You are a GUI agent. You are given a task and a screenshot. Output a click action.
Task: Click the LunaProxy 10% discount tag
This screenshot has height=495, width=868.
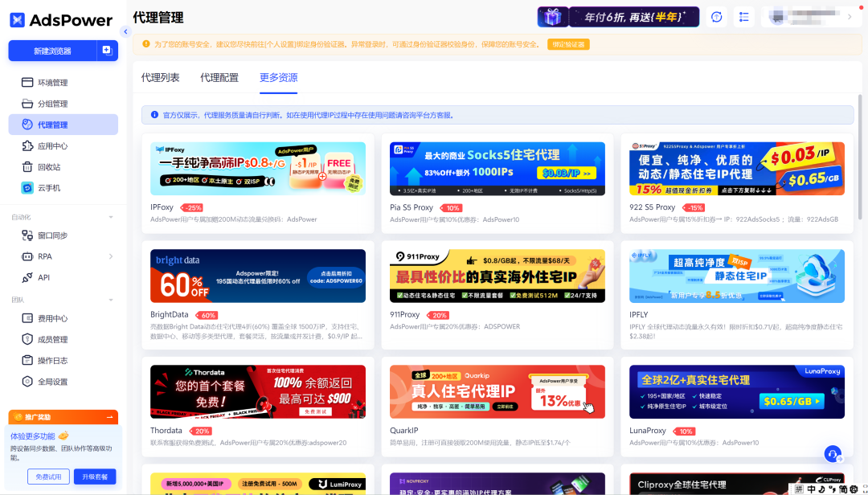pos(684,431)
